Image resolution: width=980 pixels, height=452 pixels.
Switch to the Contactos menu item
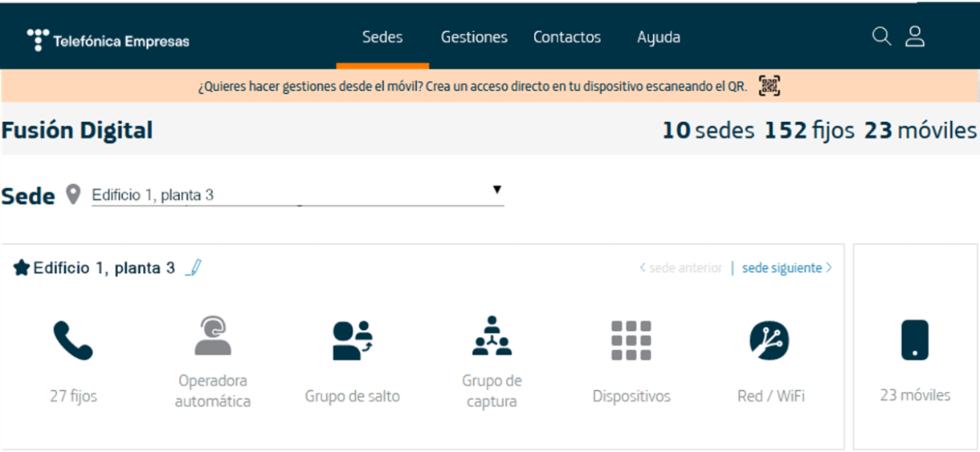[x=567, y=38]
